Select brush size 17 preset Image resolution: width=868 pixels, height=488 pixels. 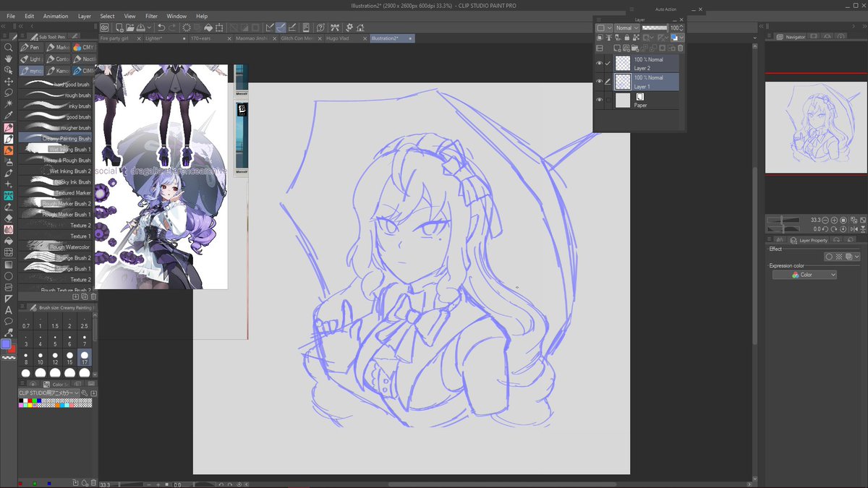click(85, 357)
